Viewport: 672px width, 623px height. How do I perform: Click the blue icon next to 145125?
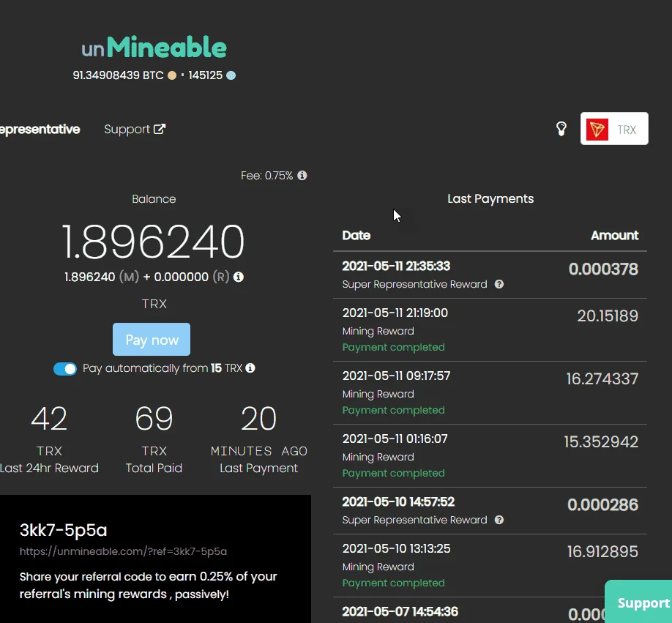(231, 75)
